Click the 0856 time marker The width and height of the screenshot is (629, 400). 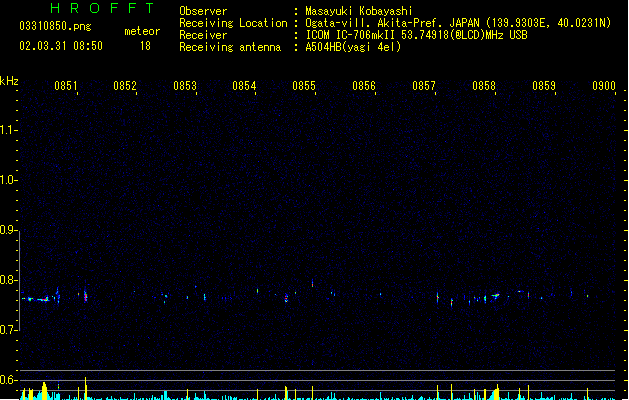(364, 86)
